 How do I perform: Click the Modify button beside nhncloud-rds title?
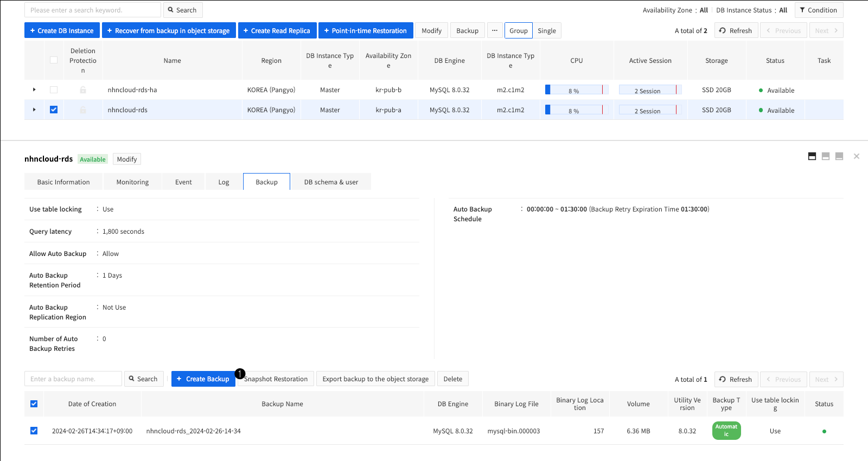[x=127, y=159]
